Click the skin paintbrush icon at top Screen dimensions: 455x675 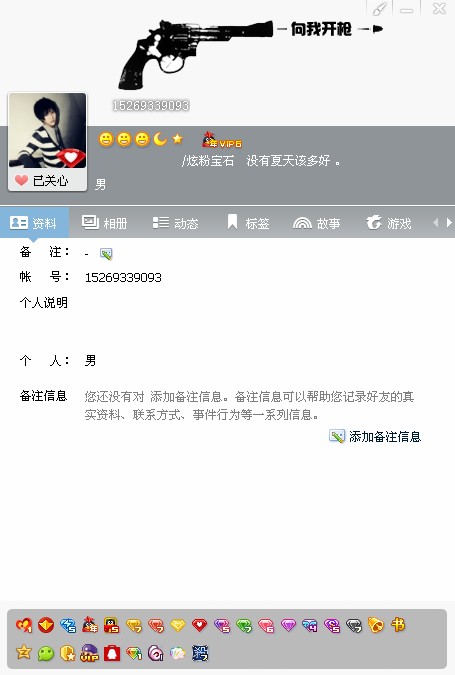[379, 9]
